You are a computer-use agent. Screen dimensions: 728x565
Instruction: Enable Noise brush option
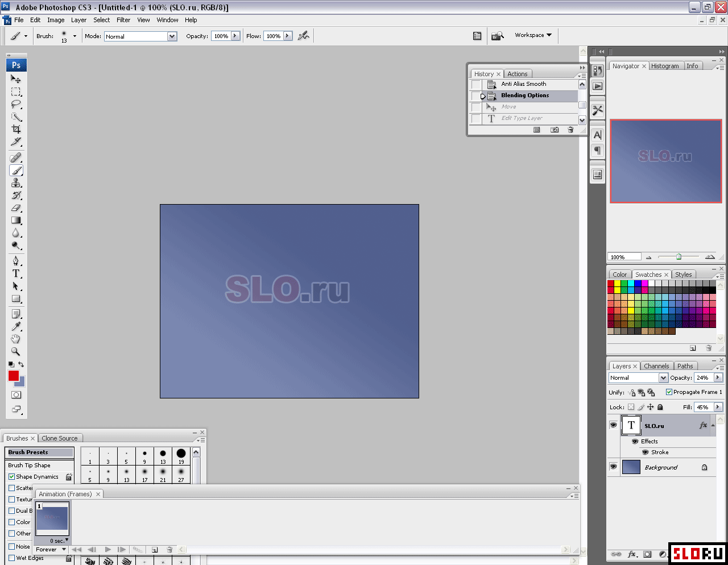point(11,546)
